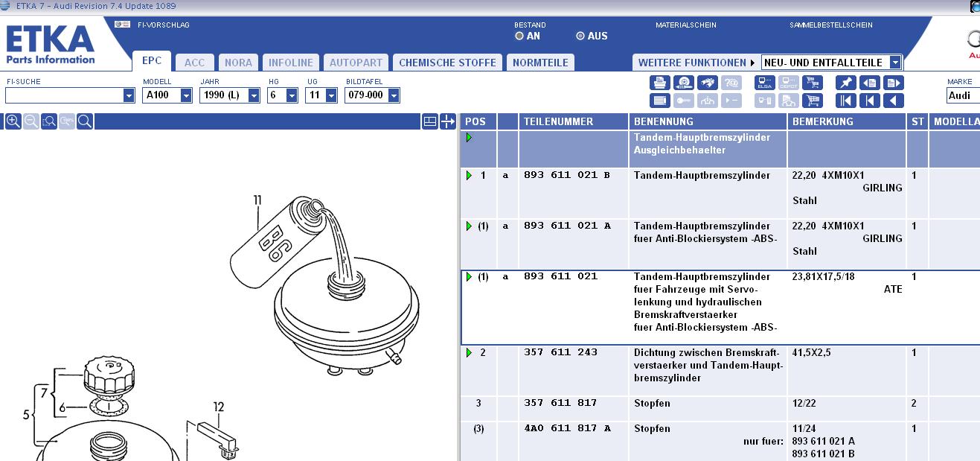Viewport: 980px width, 461px height.
Task: Click the wheel and pen icon
Action: (684, 83)
